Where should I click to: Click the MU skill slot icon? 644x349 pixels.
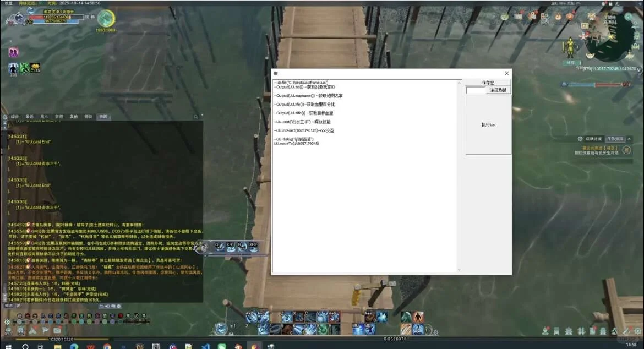point(358,329)
